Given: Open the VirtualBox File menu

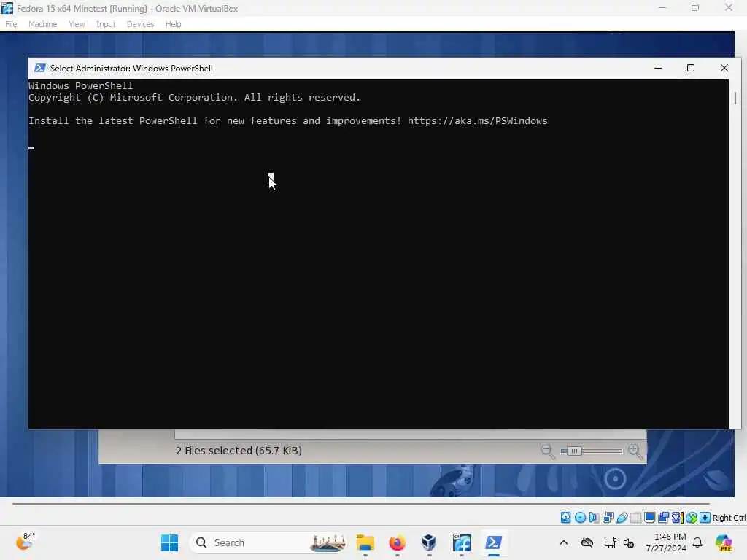Looking at the screenshot, I should pyautogui.click(x=11, y=24).
